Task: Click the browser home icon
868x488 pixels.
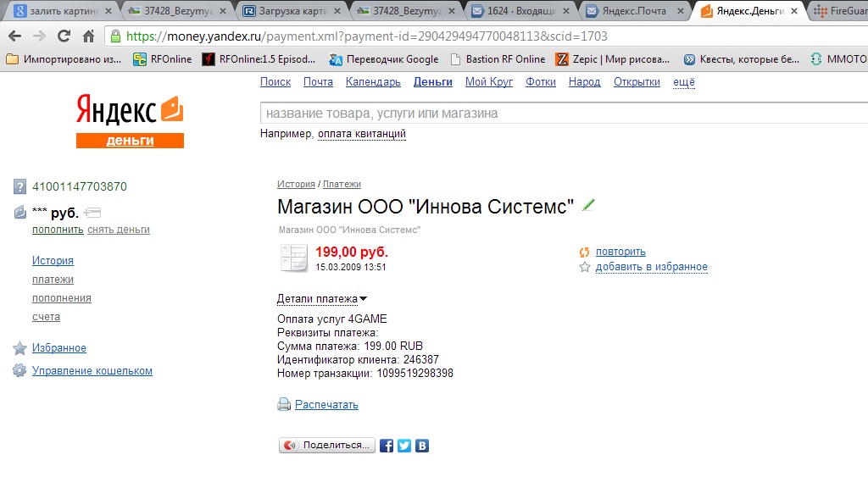Action: tap(88, 36)
